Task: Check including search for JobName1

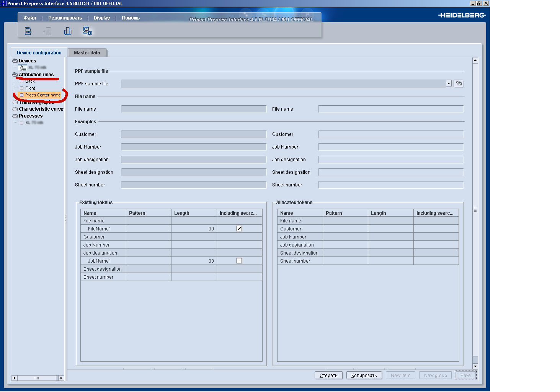Action: [x=239, y=261]
